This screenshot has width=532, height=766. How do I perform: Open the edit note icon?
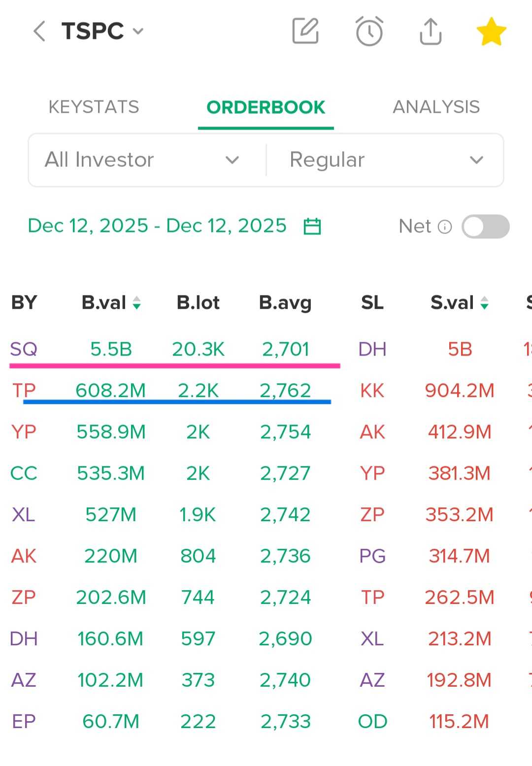pyautogui.click(x=305, y=31)
